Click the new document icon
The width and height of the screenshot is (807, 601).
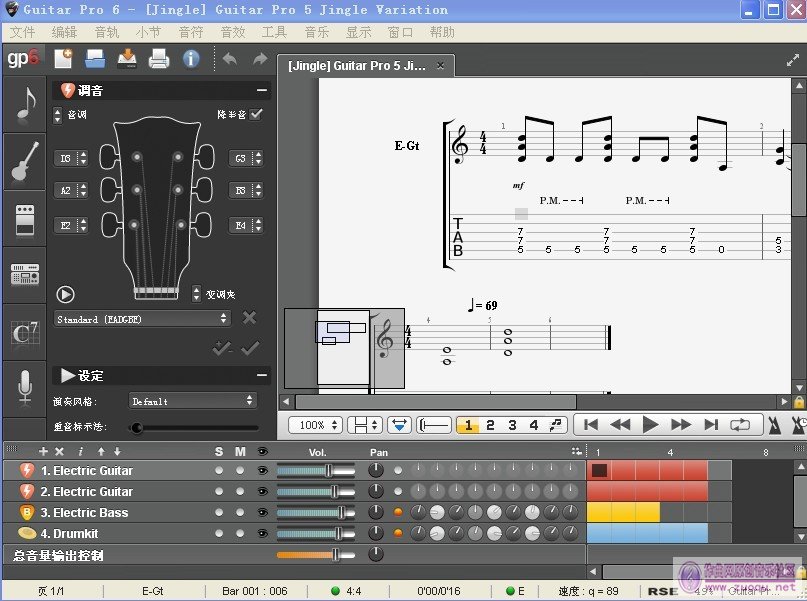click(63, 59)
